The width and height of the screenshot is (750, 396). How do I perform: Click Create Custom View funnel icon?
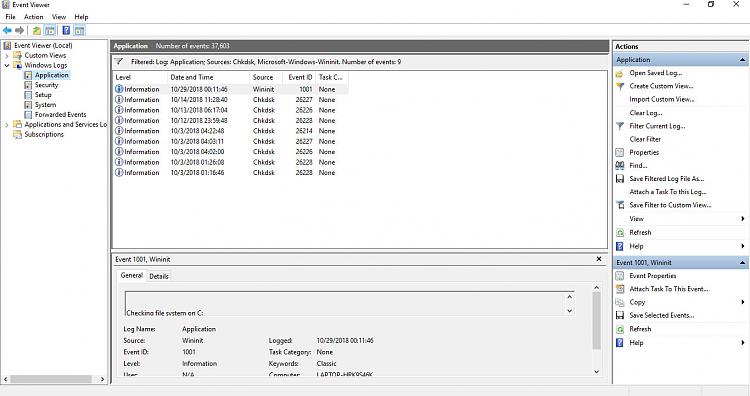pyautogui.click(x=620, y=87)
